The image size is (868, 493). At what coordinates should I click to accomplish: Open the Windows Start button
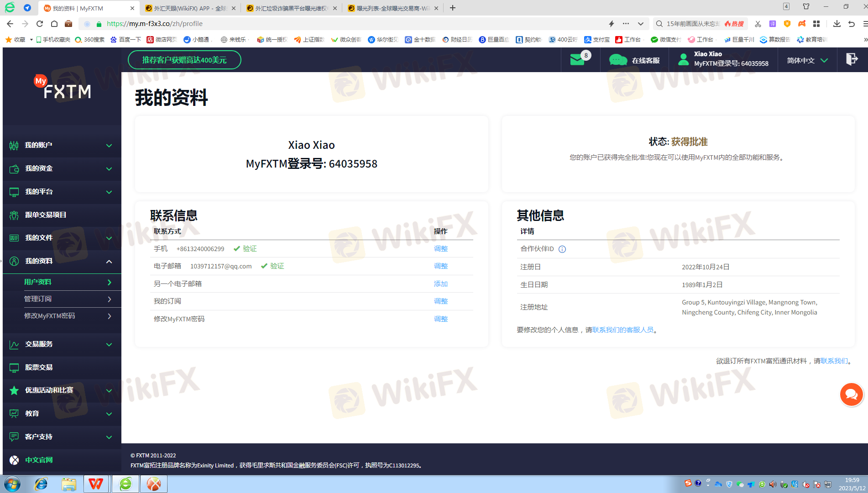[12, 484]
